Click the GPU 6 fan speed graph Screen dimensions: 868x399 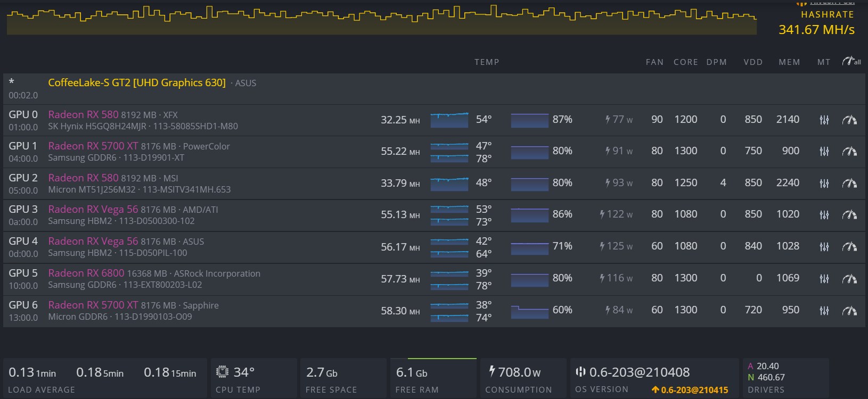pos(529,311)
